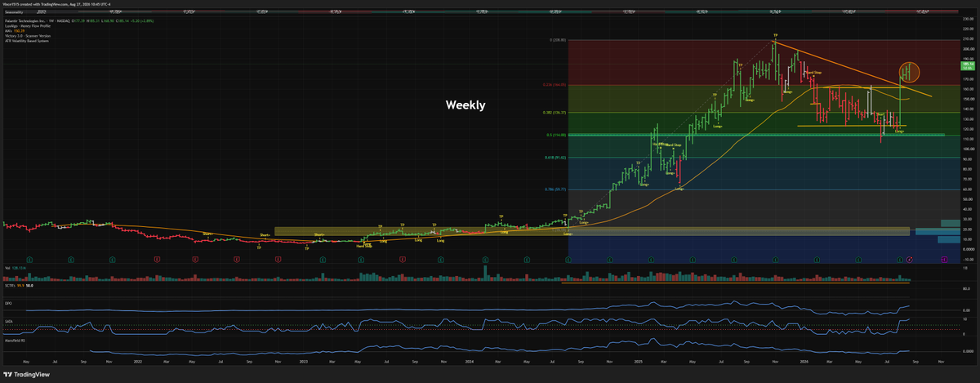Click the 0.382 (136.37) Fibonacci label
Viewport: 980px width, 383px height.
(555, 113)
